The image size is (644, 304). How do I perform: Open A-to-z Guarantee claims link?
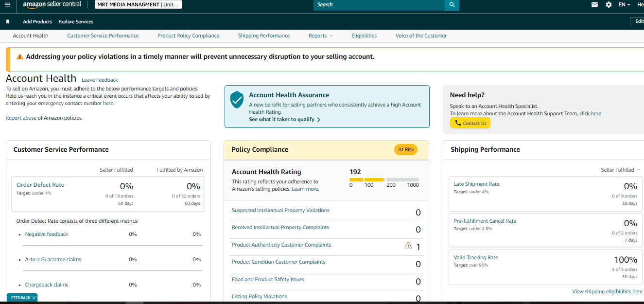[x=53, y=259]
